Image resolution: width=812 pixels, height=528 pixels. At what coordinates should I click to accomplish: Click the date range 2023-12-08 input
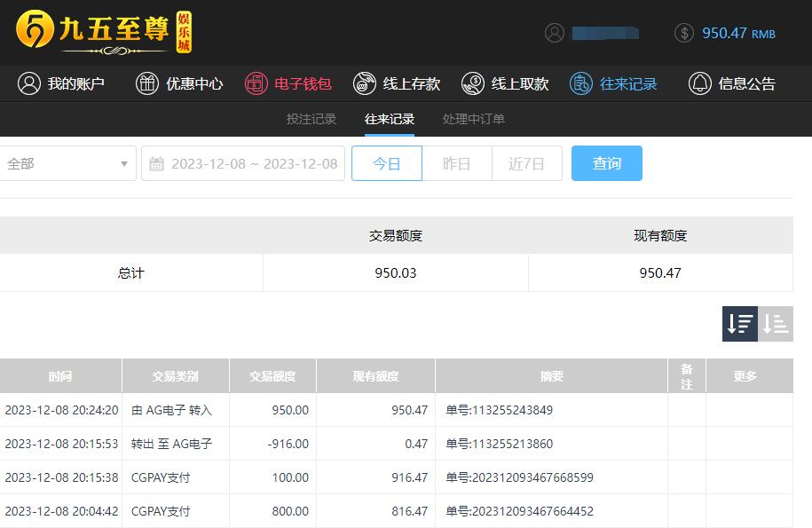pyautogui.click(x=243, y=163)
